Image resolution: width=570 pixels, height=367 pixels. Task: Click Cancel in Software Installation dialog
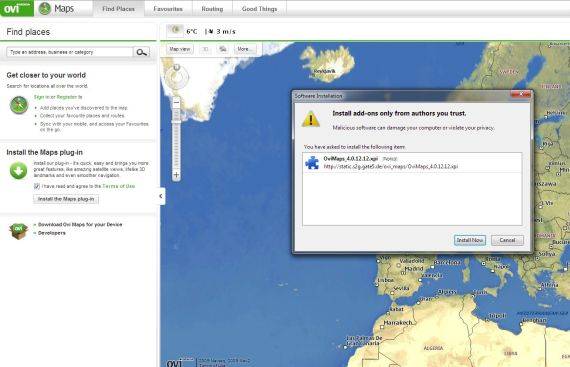click(507, 240)
